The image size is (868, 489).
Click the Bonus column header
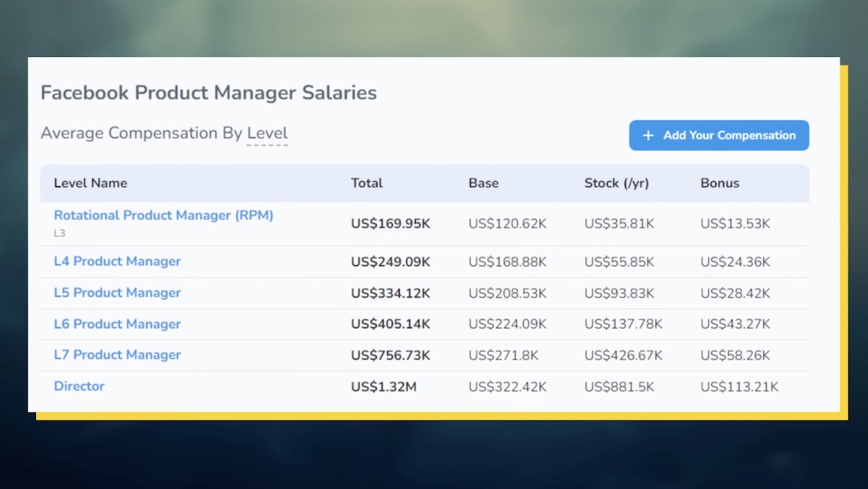[720, 183]
